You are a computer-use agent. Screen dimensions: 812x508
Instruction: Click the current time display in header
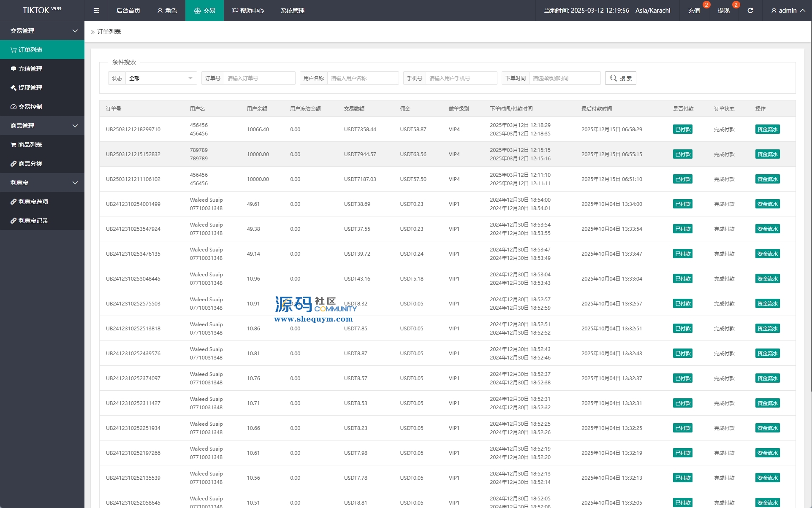click(587, 11)
